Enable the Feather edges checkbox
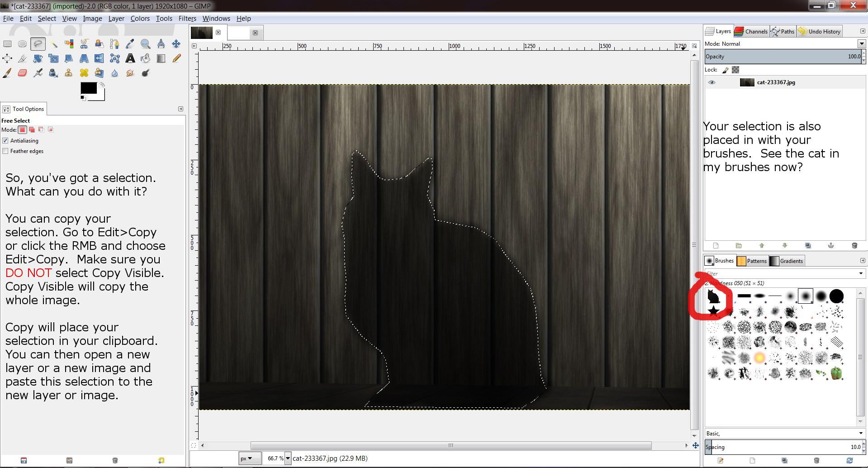The height and width of the screenshot is (468, 868). tap(5, 151)
